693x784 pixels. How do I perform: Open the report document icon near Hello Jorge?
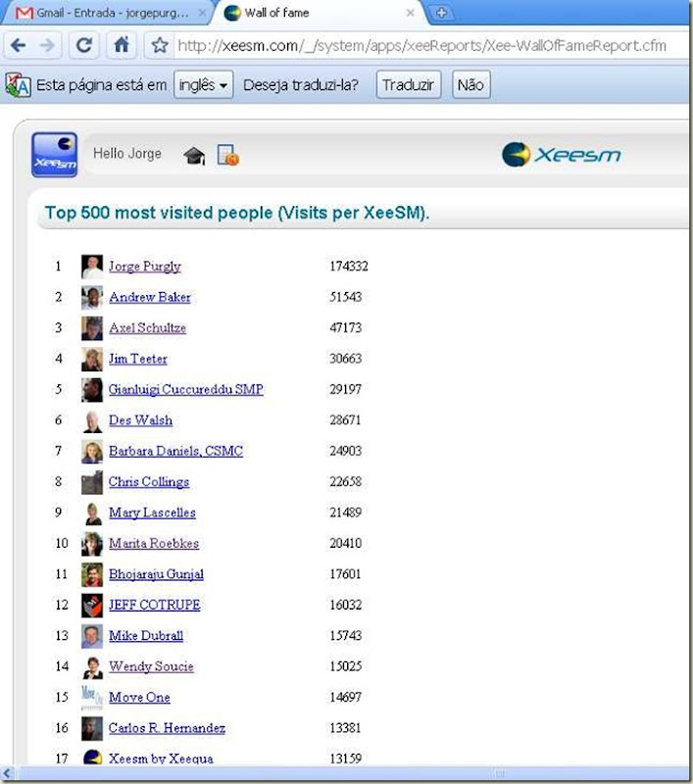pyautogui.click(x=228, y=155)
